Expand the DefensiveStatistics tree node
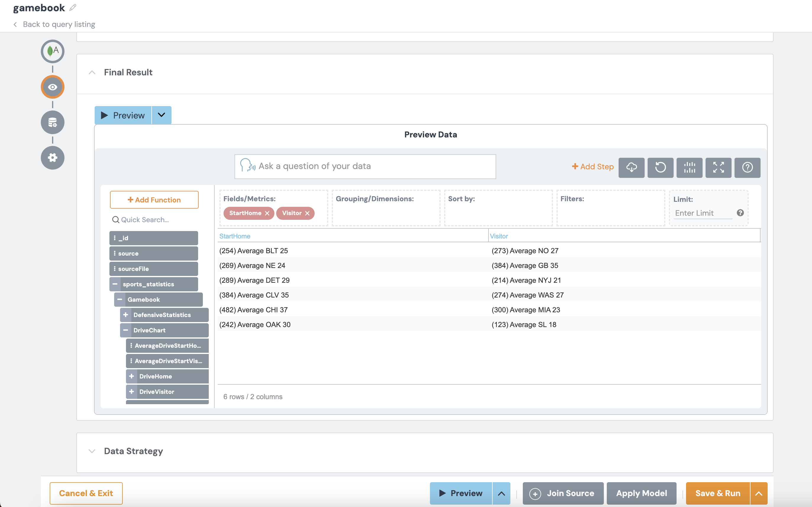Image resolution: width=812 pixels, height=507 pixels. (x=125, y=315)
